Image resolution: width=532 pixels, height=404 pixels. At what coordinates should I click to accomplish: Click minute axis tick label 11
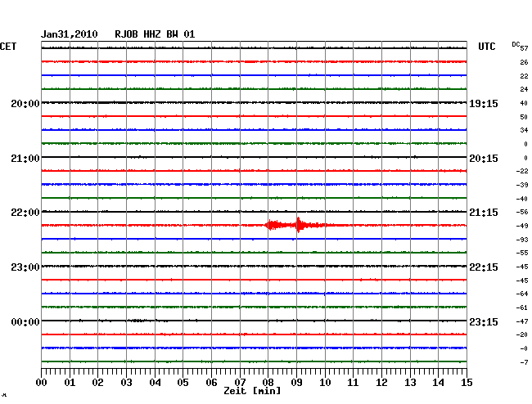pyautogui.click(x=353, y=382)
